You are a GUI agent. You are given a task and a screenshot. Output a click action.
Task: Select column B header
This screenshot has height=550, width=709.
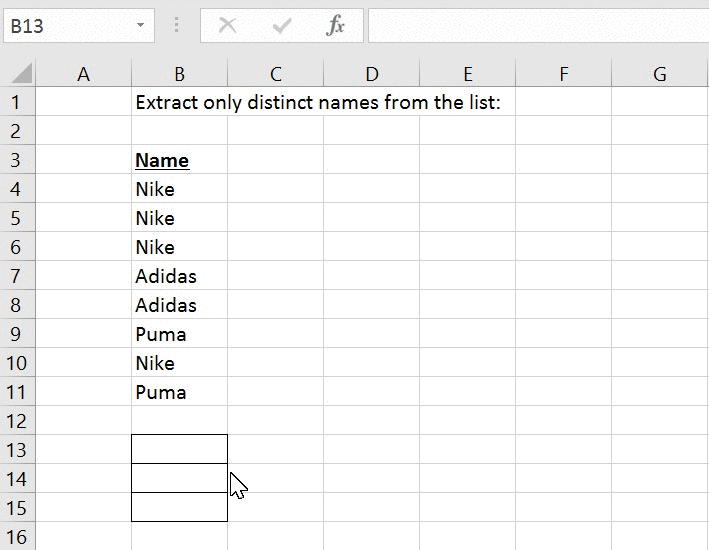click(x=179, y=73)
